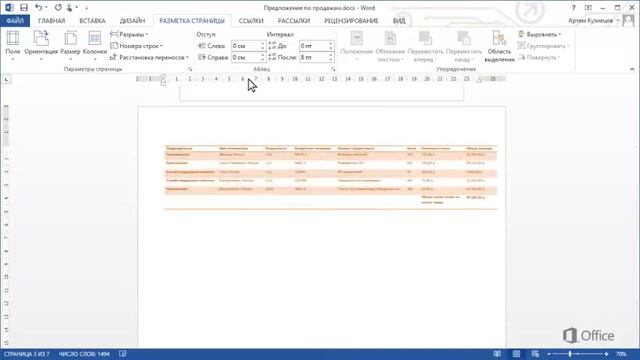Click the Word application icon

coord(9,7)
